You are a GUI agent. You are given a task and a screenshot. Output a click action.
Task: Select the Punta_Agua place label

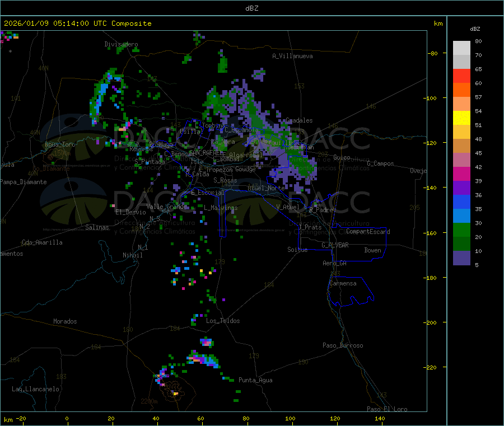(255, 380)
